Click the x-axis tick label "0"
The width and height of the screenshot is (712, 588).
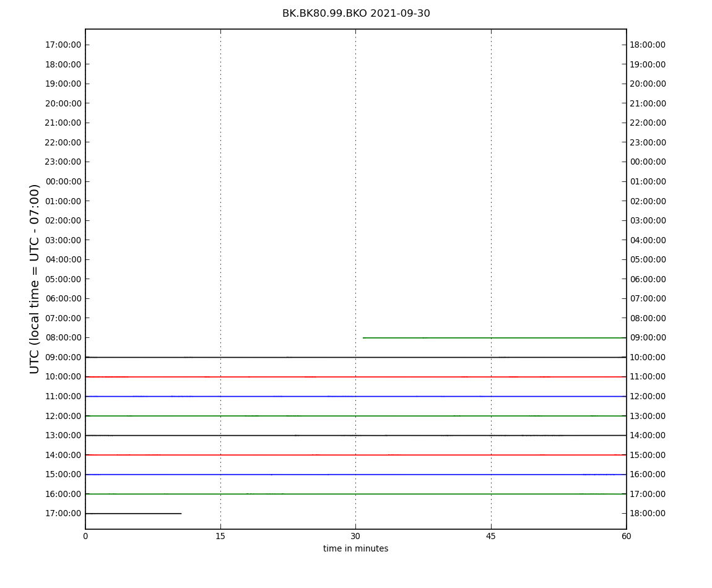click(85, 536)
